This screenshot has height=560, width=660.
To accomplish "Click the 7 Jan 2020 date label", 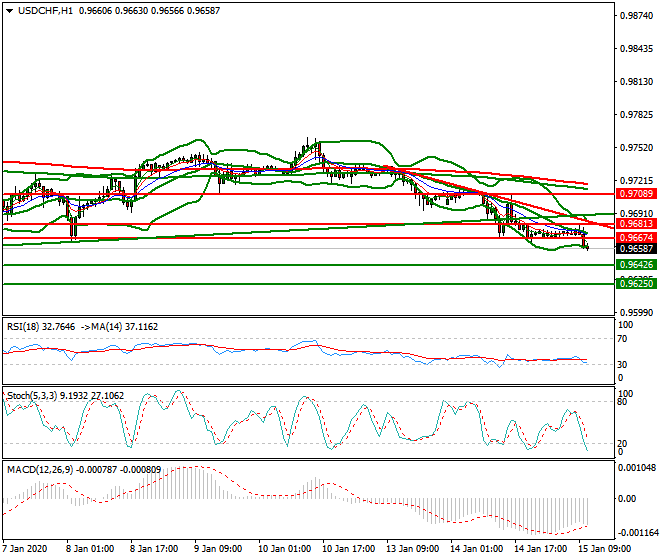I will point(27,549).
